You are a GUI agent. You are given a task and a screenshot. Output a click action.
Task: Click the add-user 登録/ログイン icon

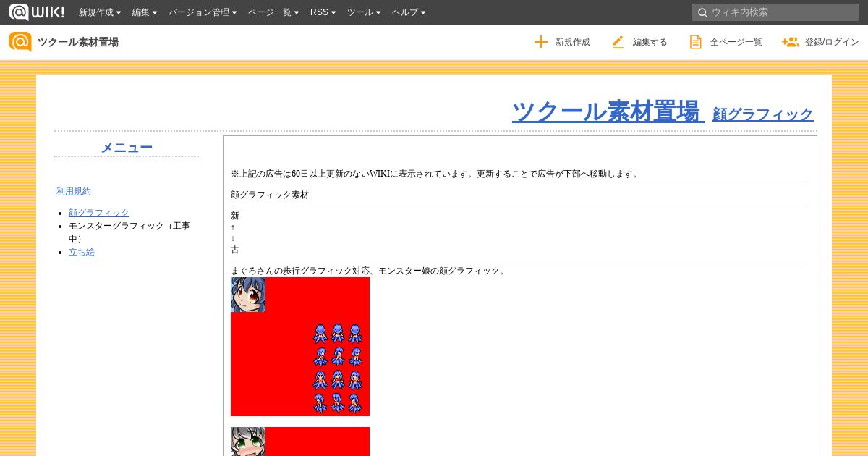coord(790,42)
